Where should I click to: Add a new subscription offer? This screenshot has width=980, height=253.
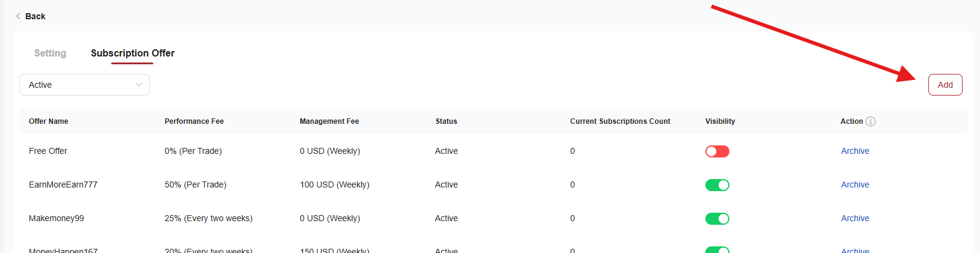(945, 85)
